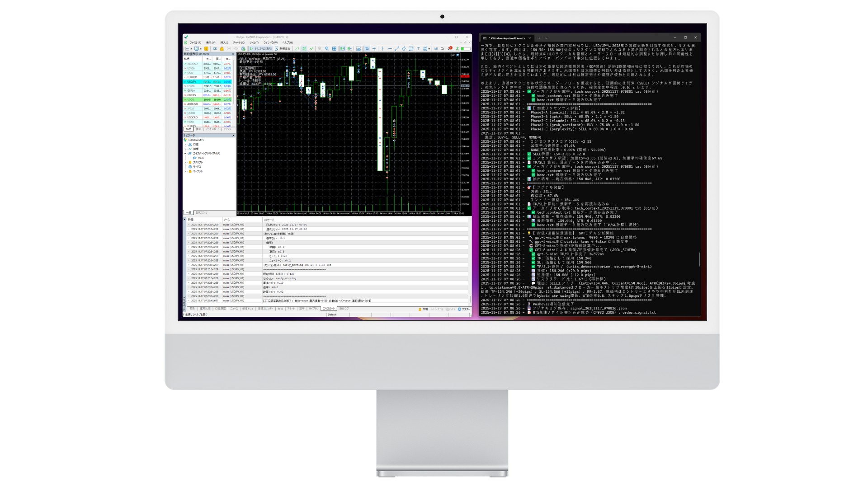868x488 pixels.
Task: Toggle chart auto-scroll button
Action: click(342, 48)
